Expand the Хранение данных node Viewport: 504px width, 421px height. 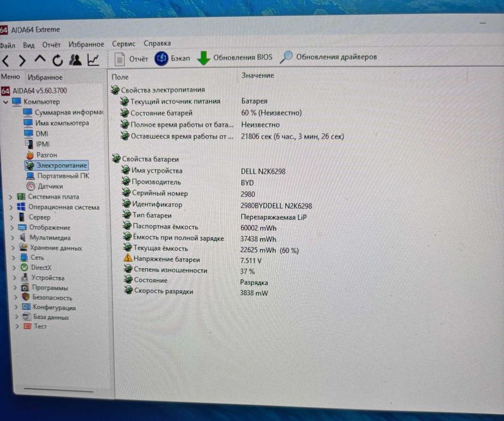(x=13, y=248)
